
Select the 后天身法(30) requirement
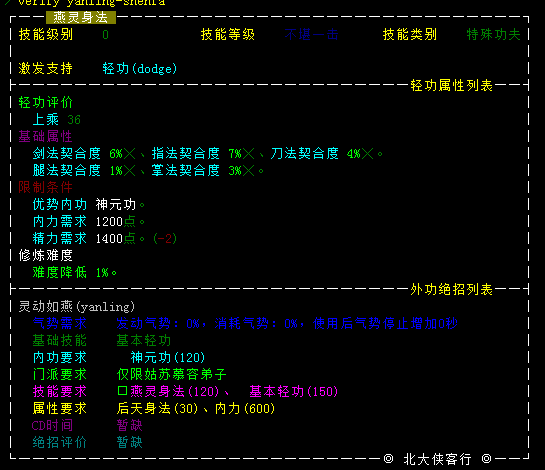[x=157, y=409]
